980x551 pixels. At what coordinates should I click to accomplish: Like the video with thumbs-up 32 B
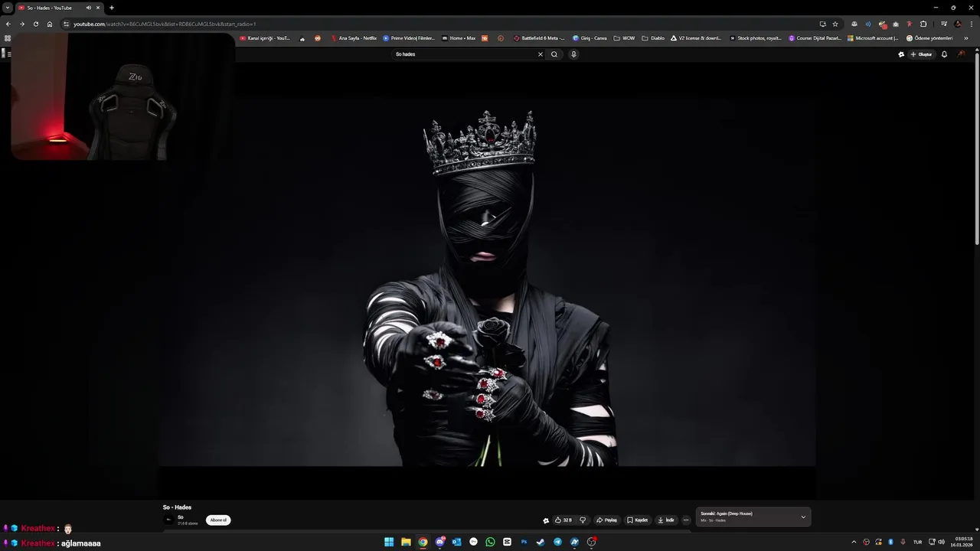pyautogui.click(x=563, y=520)
